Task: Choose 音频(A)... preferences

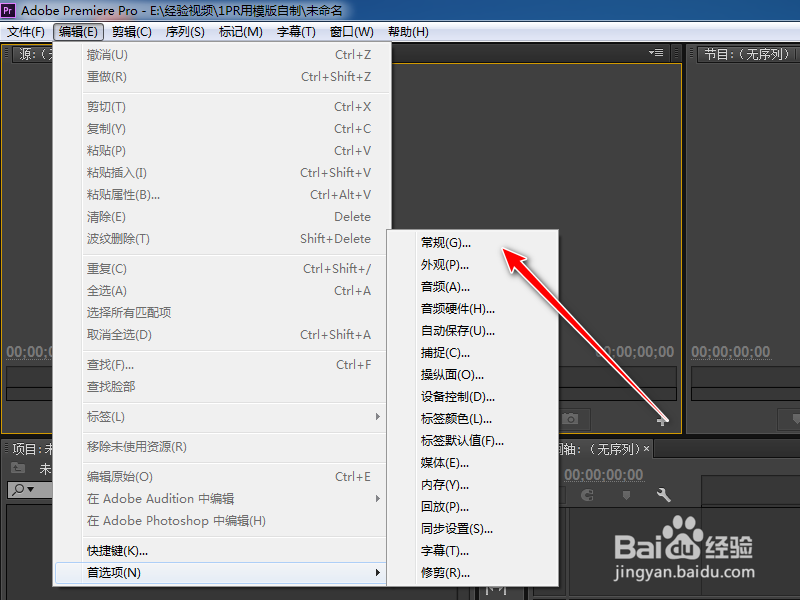Action: pyautogui.click(x=472, y=287)
